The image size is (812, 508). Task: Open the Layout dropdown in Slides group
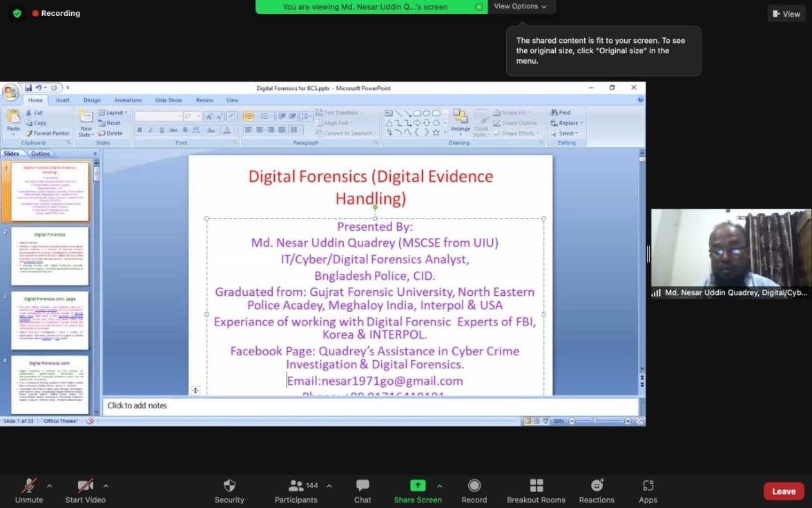[x=113, y=113]
